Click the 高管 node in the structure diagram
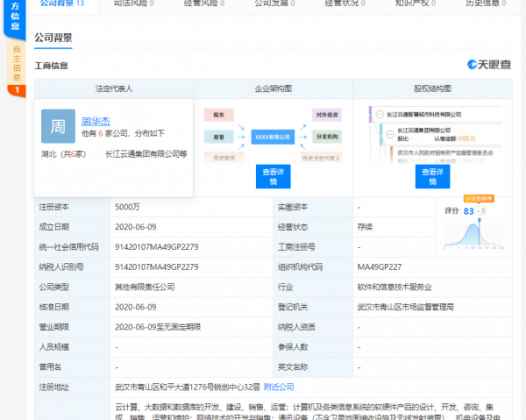This screenshot has height=420, width=526. (219, 137)
